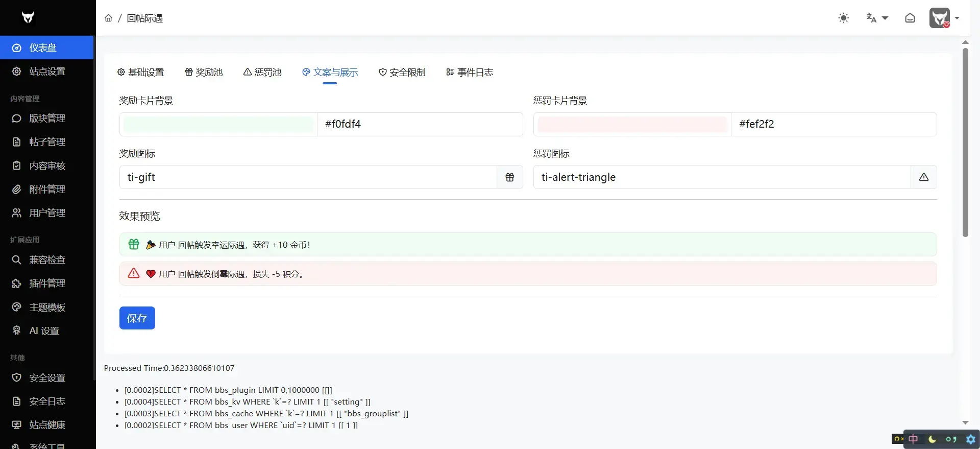Open 安全日志 in the sidebar
The height and width of the screenshot is (449, 980).
pos(47,401)
